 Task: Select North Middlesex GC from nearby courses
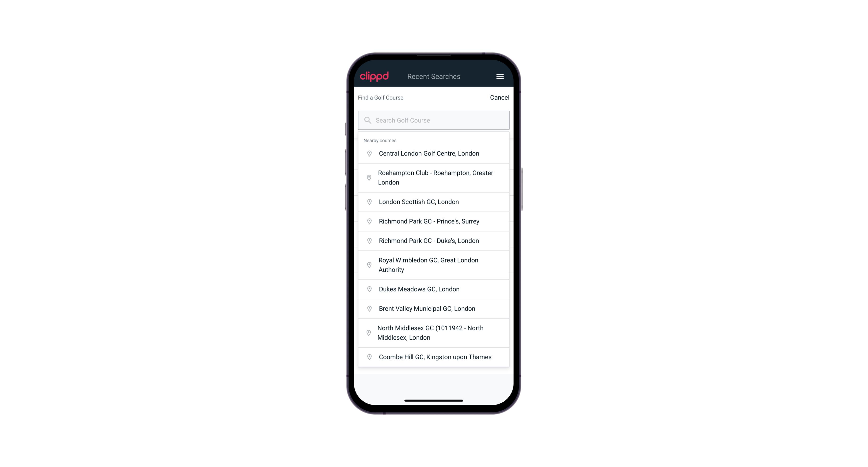(434, 332)
